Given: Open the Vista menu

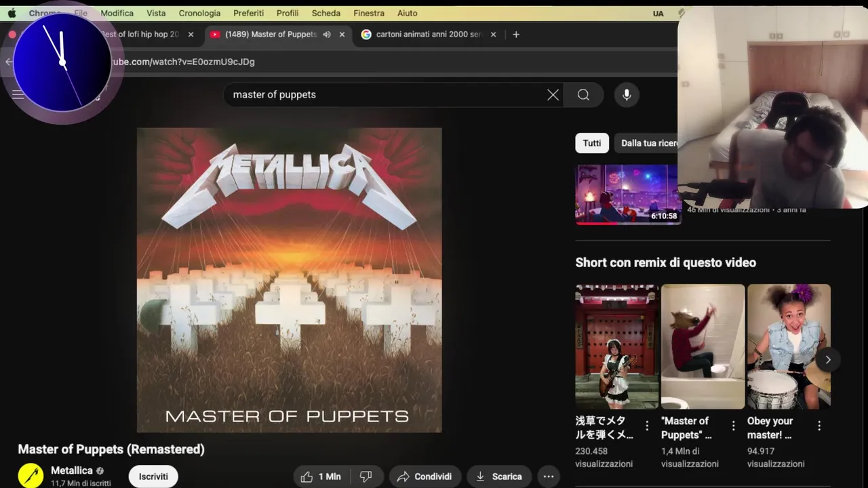Looking at the screenshot, I should [x=156, y=13].
